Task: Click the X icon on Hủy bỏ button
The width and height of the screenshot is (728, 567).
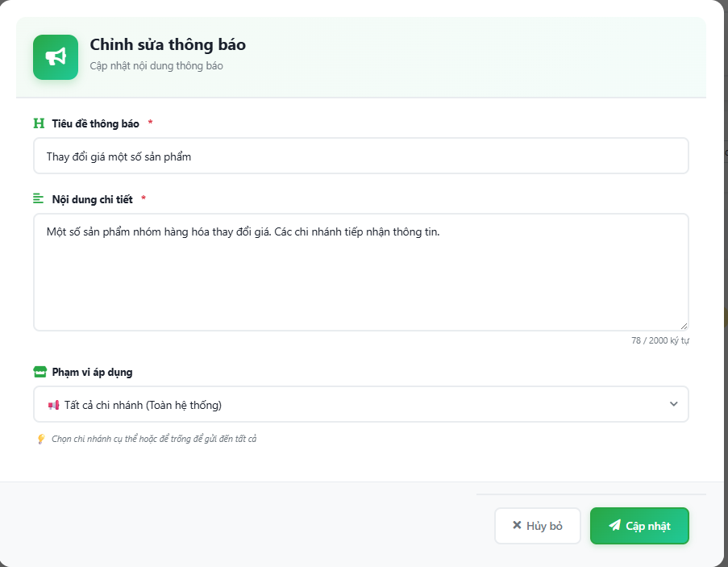Action: coord(517,526)
